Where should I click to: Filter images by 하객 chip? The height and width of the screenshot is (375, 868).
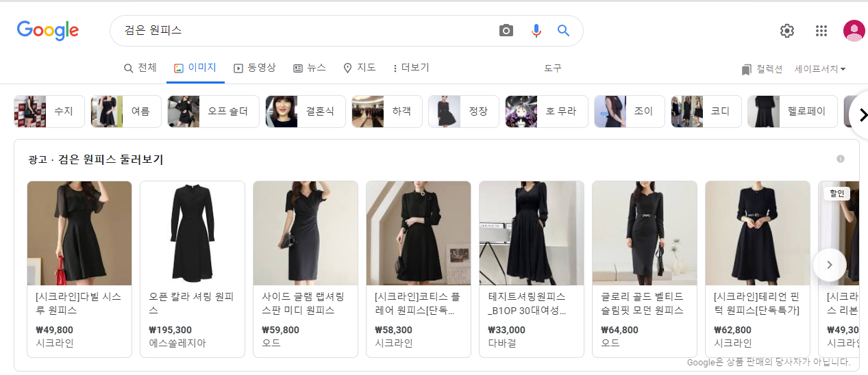[387, 112]
